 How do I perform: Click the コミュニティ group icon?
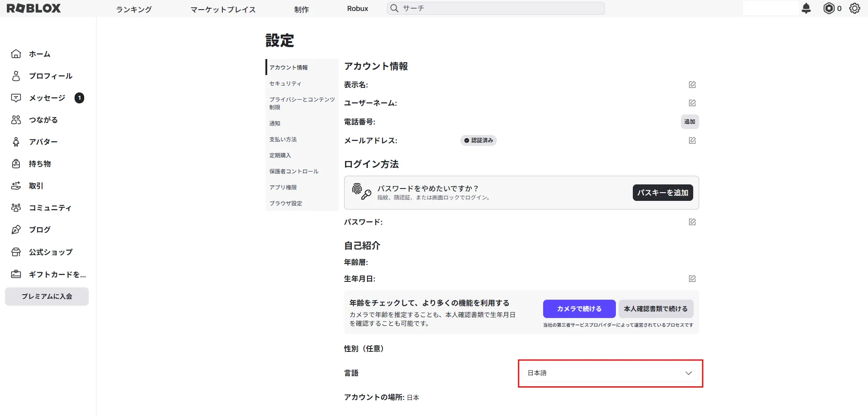pyautogui.click(x=16, y=208)
